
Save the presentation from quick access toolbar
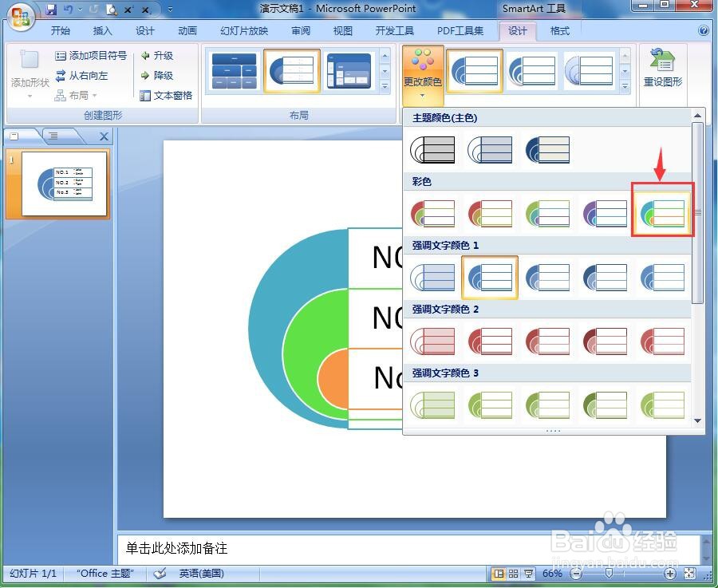pyautogui.click(x=51, y=9)
